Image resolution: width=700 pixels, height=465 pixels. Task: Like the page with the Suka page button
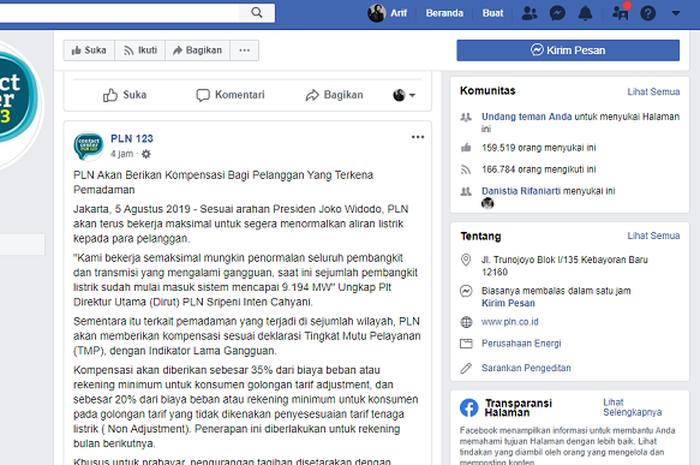coord(89,50)
